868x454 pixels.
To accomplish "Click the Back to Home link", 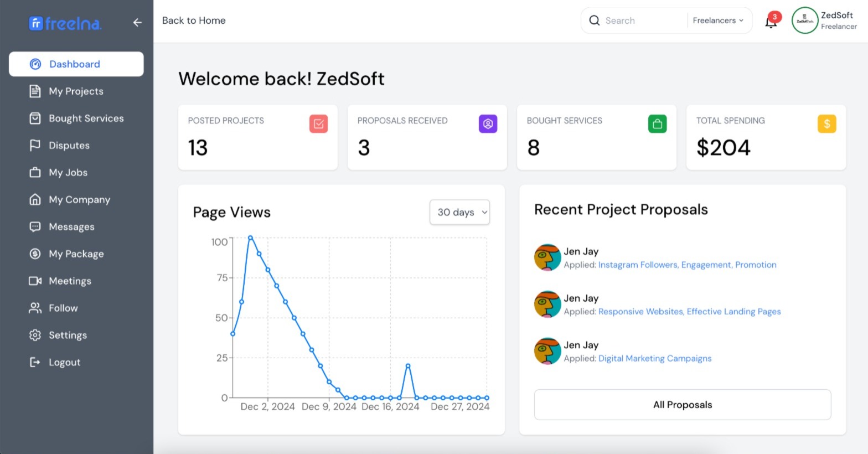I will point(194,20).
